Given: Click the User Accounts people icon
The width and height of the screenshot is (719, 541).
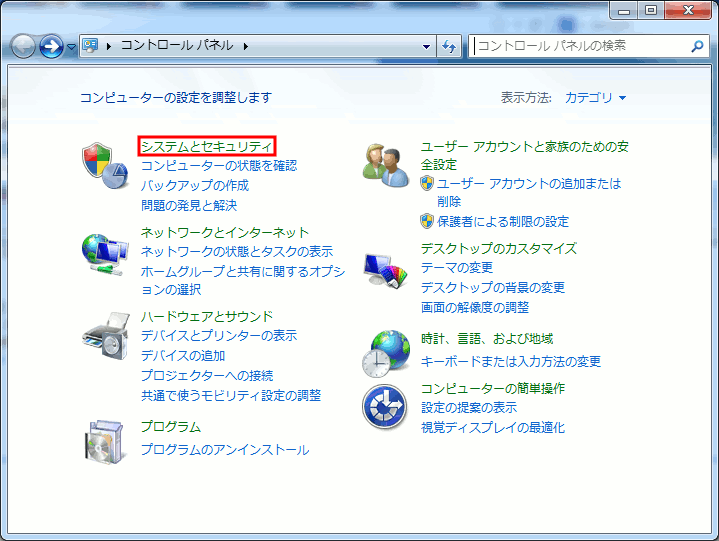Looking at the screenshot, I should (x=386, y=164).
